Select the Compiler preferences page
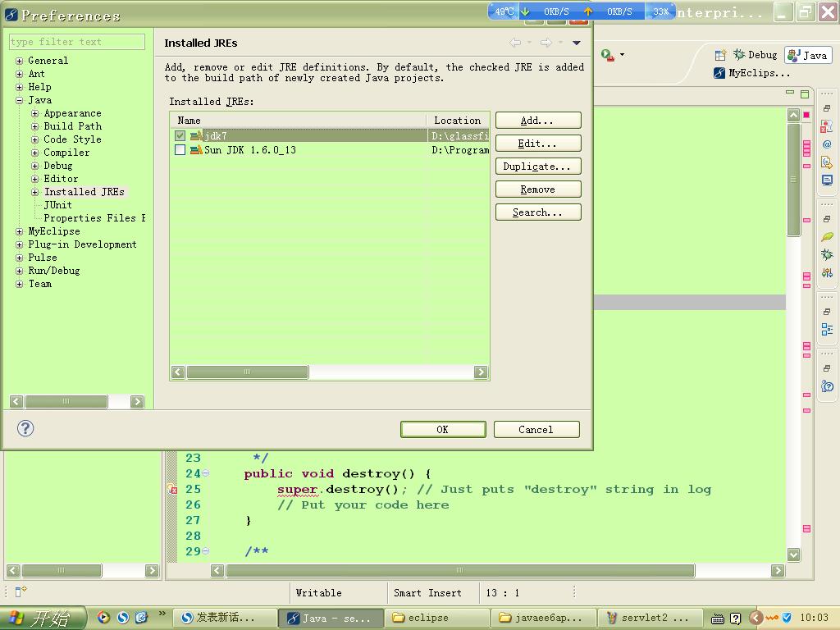The image size is (840, 630). (x=66, y=153)
